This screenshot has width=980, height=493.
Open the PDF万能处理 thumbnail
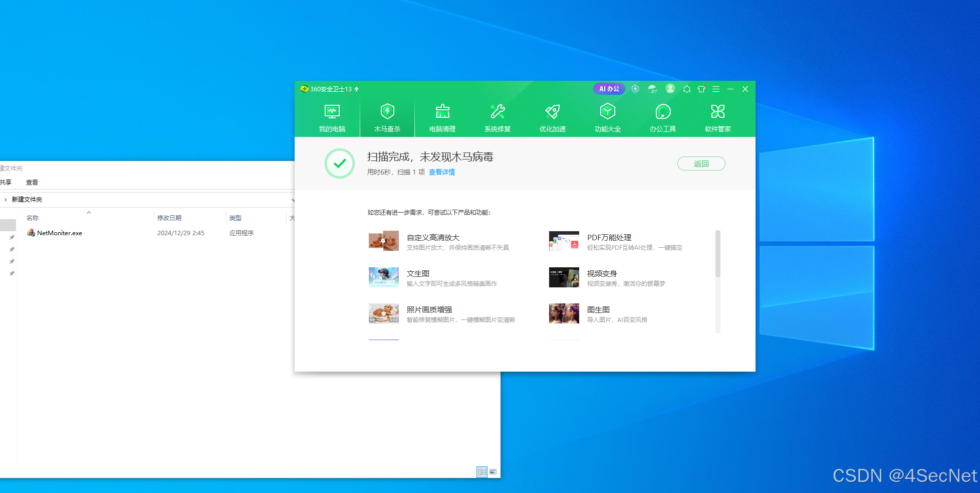coord(564,241)
